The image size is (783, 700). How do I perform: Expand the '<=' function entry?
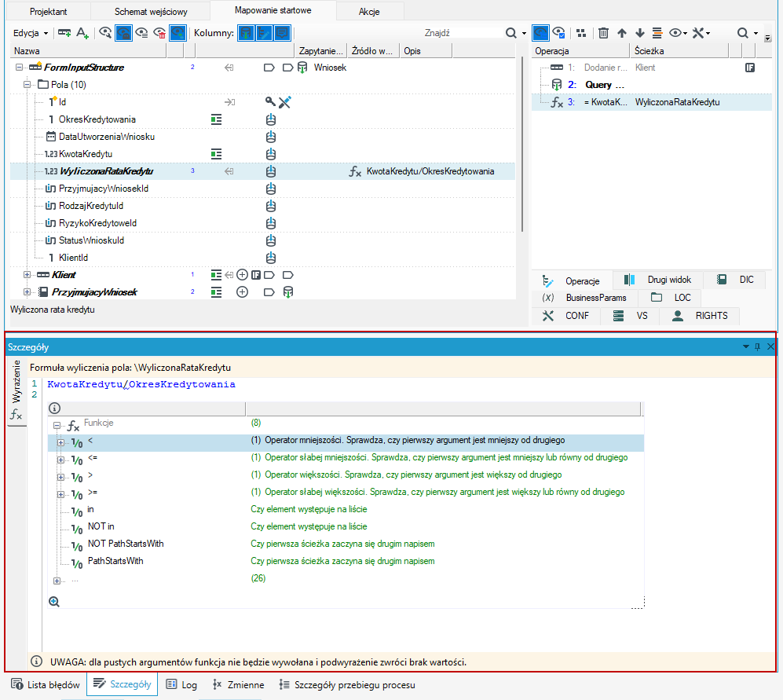pos(60,460)
